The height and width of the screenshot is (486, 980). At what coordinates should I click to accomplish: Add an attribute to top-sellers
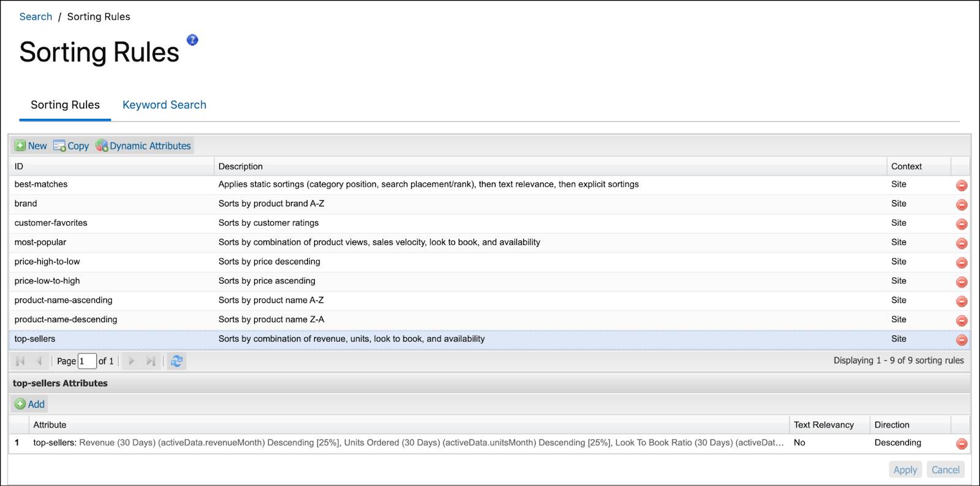point(30,404)
